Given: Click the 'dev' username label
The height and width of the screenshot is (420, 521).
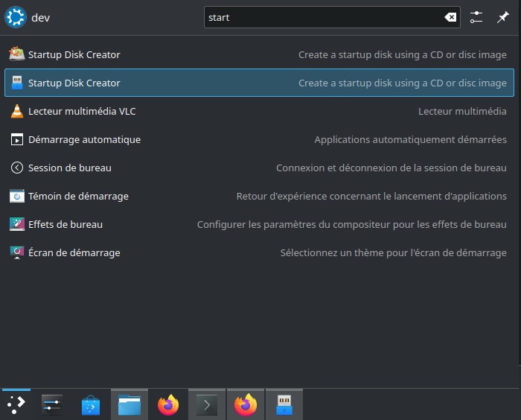Looking at the screenshot, I should point(40,18).
